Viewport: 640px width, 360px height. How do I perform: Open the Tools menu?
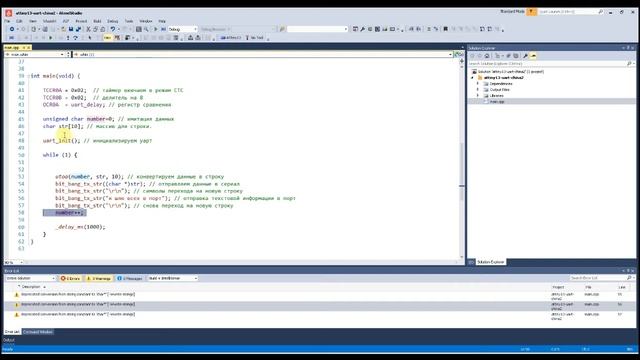tap(129, 21)
